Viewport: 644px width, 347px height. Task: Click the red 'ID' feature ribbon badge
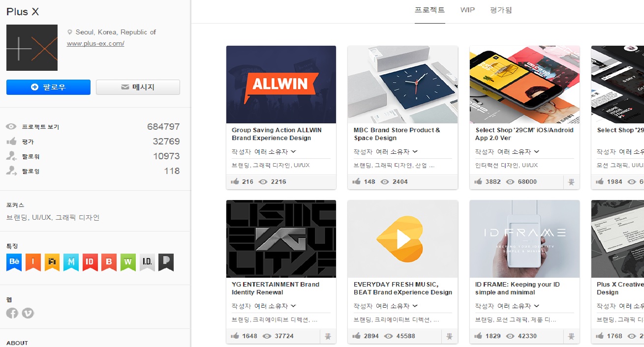pos(90,262)
